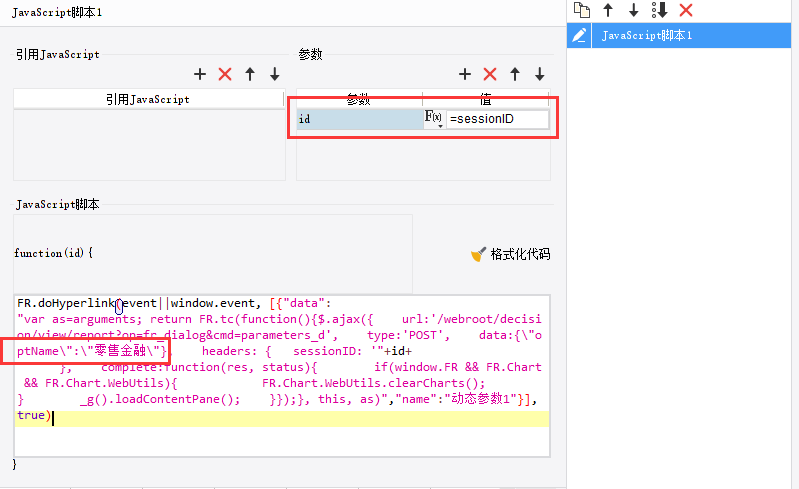Click the sort list icon in the right panel
The image size is (799, 489).
click(x=659, y=10)
